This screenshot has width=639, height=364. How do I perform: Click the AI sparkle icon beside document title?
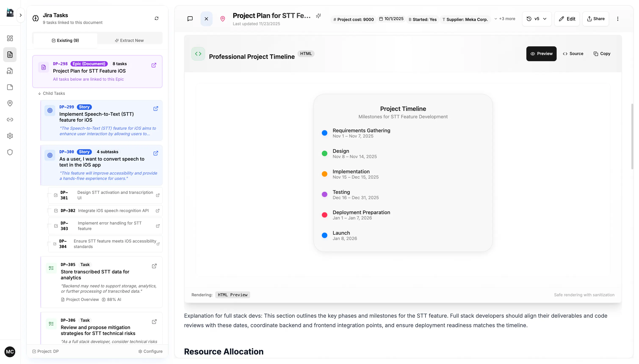[x=318, y=16]
